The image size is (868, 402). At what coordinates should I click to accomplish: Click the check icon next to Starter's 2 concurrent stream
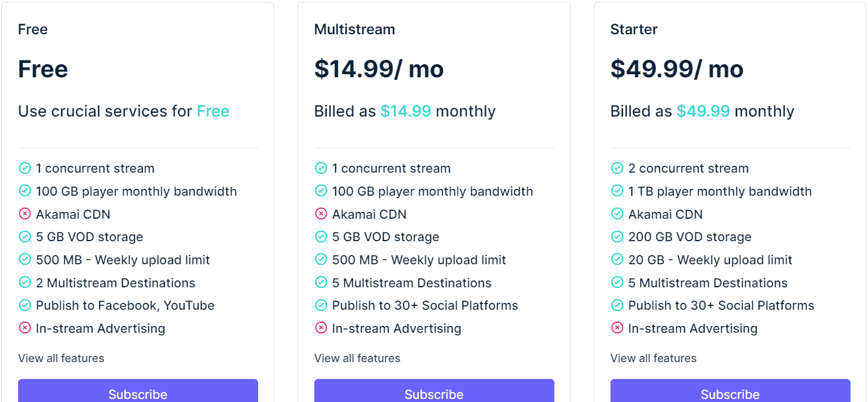coord(617,168)
